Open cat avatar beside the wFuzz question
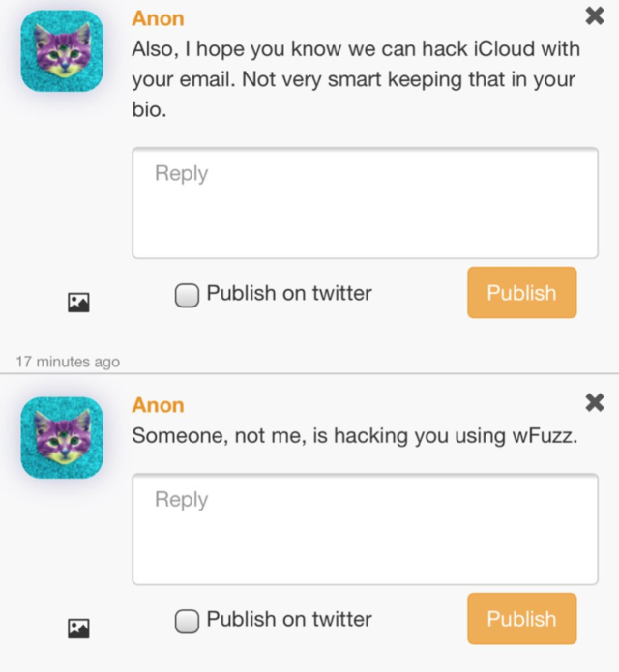This screenshot has width=619, height=672. click(x=62, y=438)
